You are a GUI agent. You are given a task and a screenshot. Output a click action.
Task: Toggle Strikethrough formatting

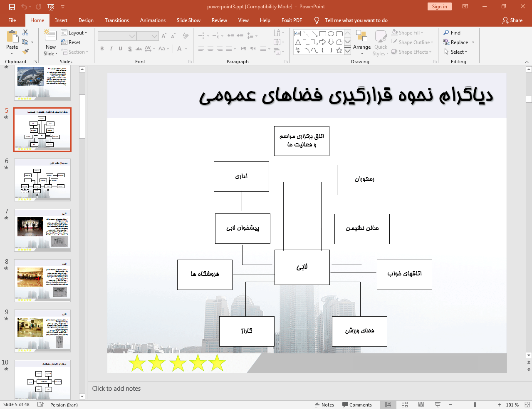(139, 49)
